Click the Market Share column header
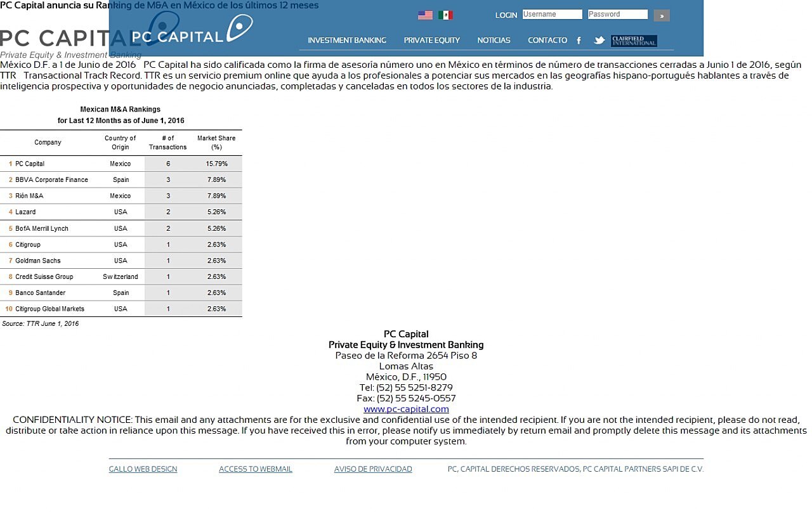 click(x=216, y=143)
